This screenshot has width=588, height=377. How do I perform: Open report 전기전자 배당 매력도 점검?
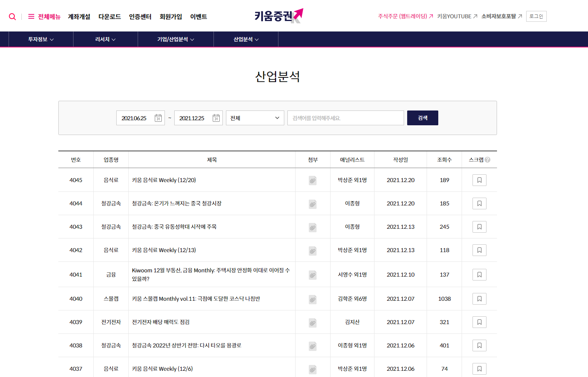pos(161,322)
